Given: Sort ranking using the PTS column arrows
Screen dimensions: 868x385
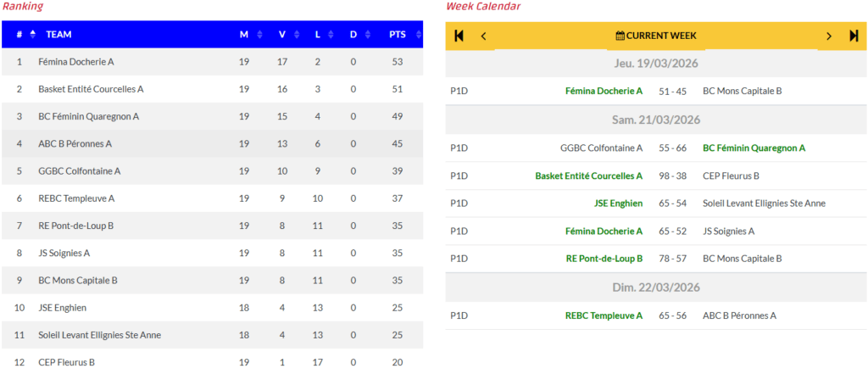Looking at the screenshot, I should (x=415, y=35).
